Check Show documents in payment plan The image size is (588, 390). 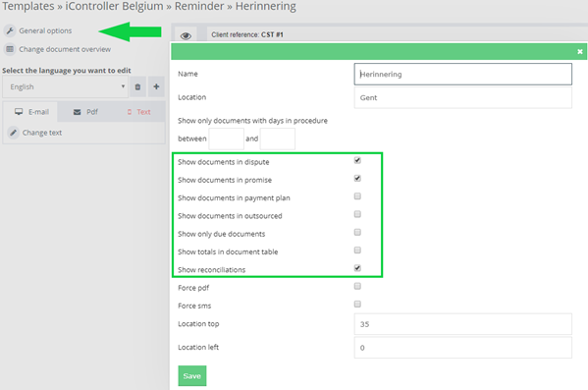tap(357, 196)
